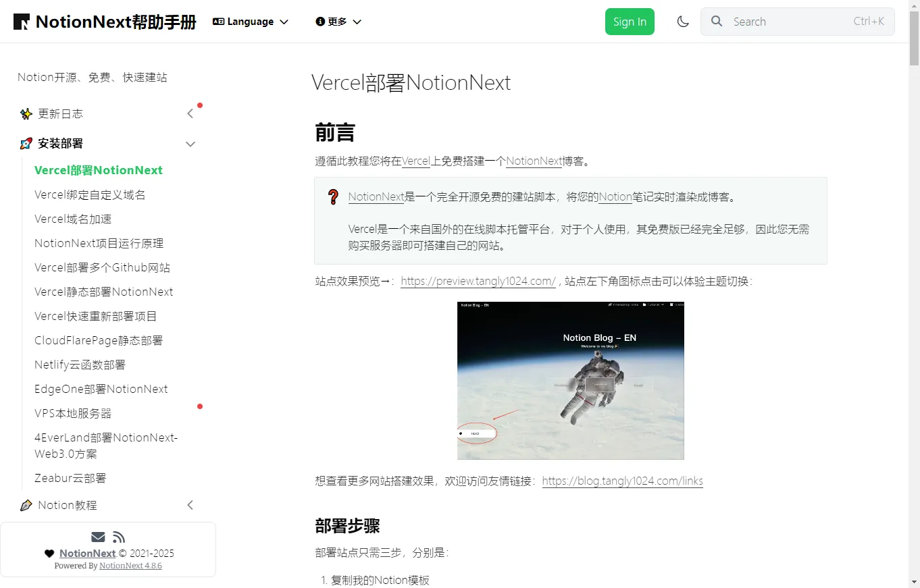
Task: Click NotionNext link before 博客 in intro
Action: [x=534, y=161]
